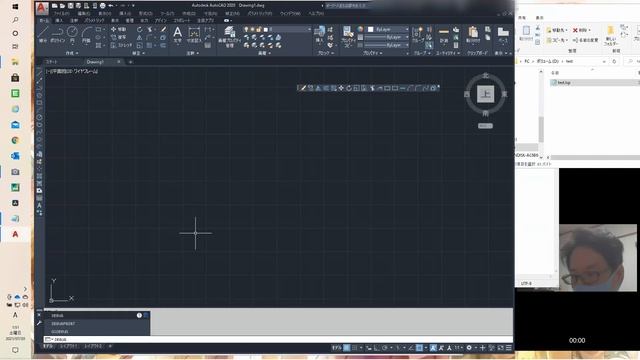Screen dimensions: 640x360
Task: Toggle the grid display in the status bar
Action: click(347, 348)
